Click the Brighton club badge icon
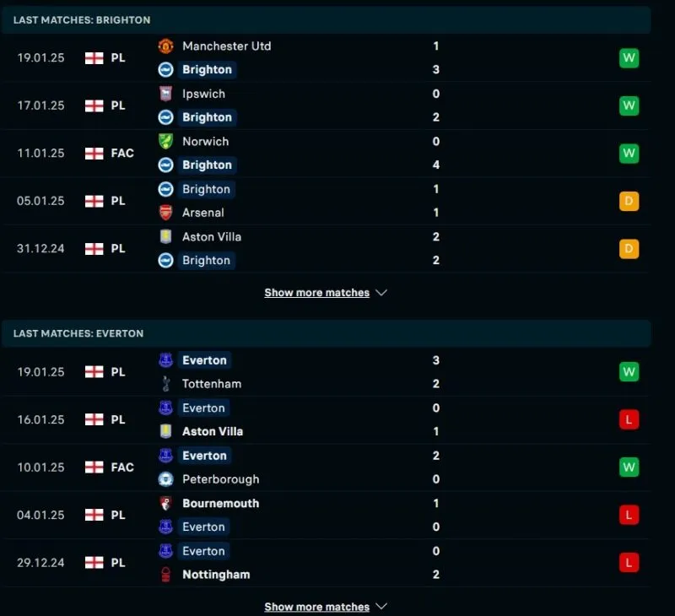675x616 pixels. click(165, 69)
